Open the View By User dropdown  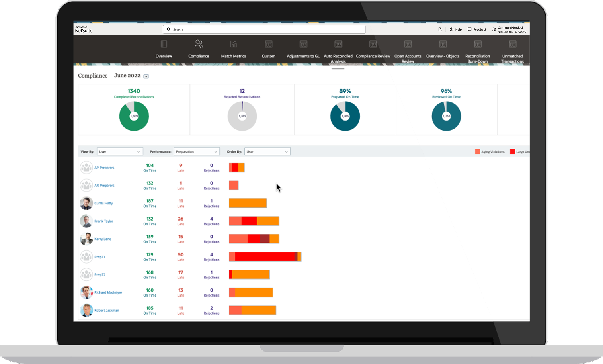(x=120, y=152)
